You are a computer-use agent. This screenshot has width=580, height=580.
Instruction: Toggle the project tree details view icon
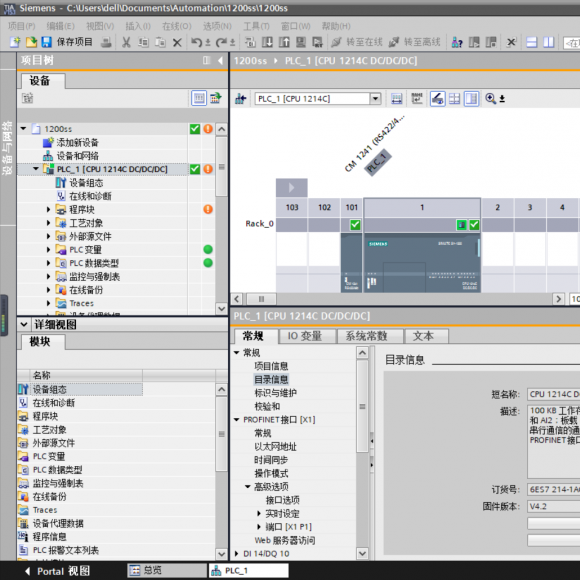click(x=199, y=98)
